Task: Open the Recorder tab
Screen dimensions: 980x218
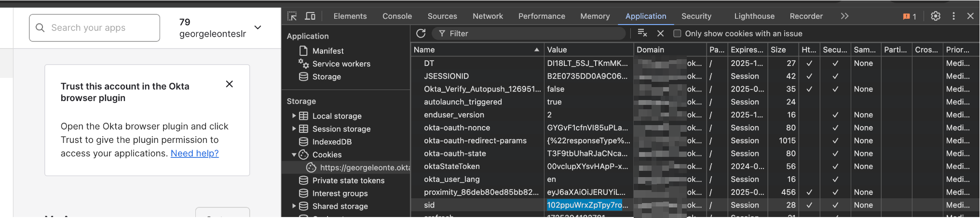Action: point(806,16)
